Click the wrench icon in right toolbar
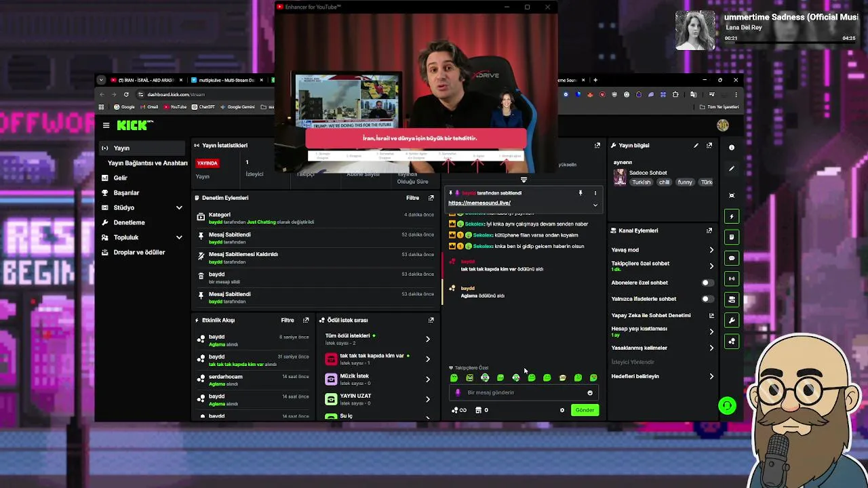Viewport: 868px width, 488px height. 732,320
